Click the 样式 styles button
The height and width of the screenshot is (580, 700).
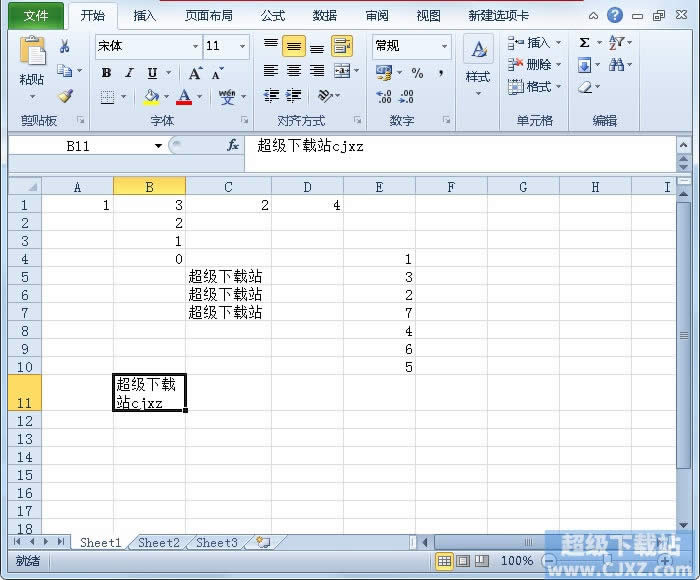[x=478, y=65]
